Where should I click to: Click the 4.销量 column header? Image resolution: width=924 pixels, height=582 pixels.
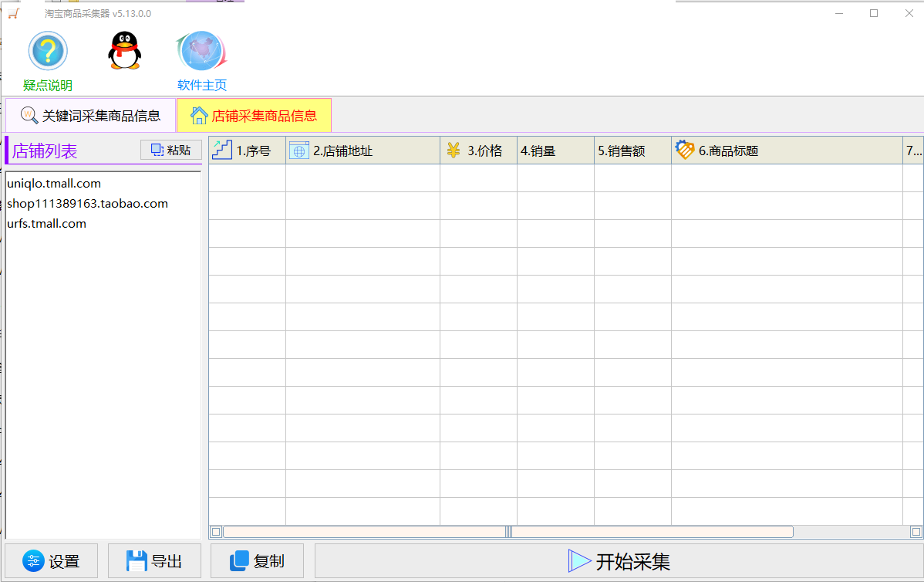[x=555, y=151]
